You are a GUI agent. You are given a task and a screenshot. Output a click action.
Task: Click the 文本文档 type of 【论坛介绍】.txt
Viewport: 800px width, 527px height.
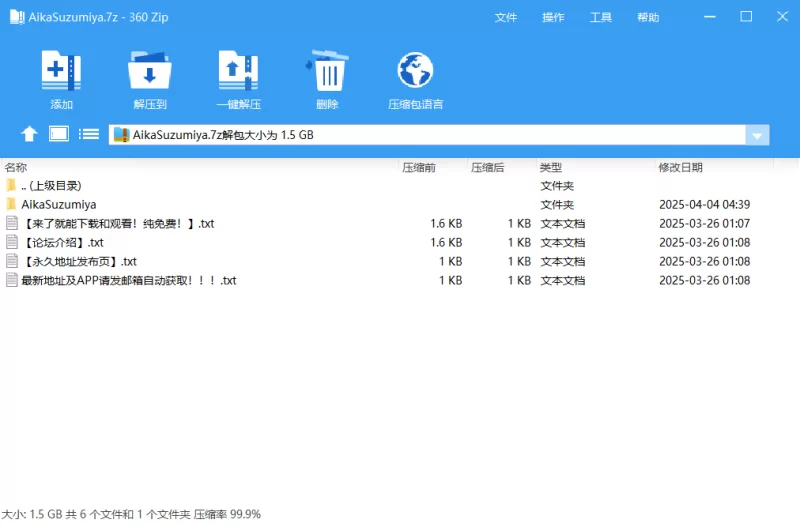[x=563, y=242]
